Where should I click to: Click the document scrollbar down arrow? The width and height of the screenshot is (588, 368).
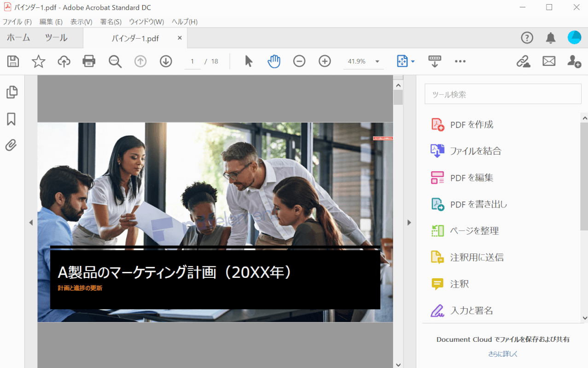pos(398,364)
